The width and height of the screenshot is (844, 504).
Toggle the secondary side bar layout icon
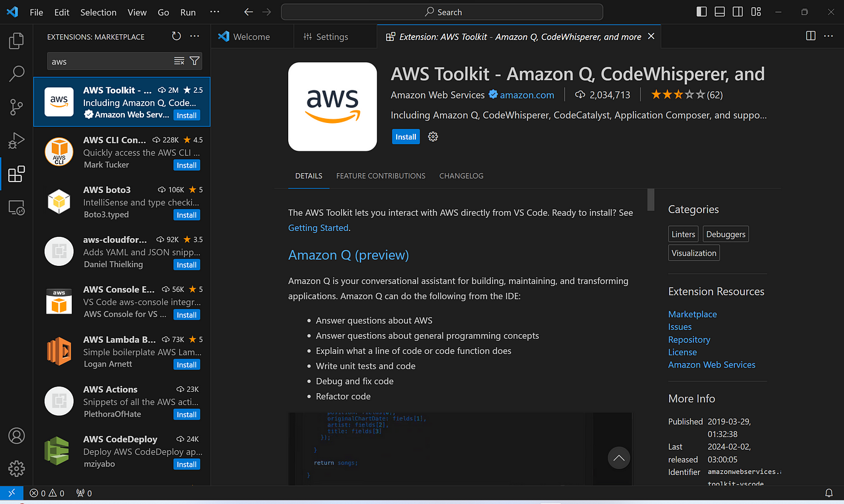(737, 11)
